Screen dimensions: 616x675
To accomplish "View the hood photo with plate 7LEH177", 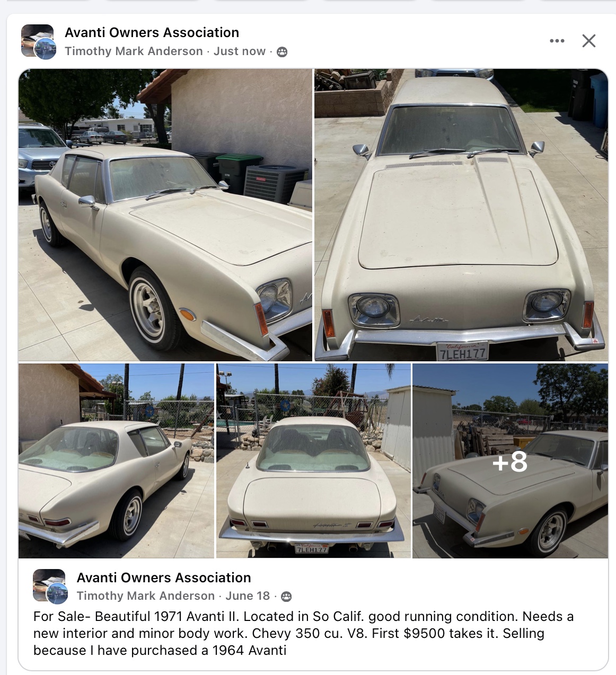I will pos(461,215).
